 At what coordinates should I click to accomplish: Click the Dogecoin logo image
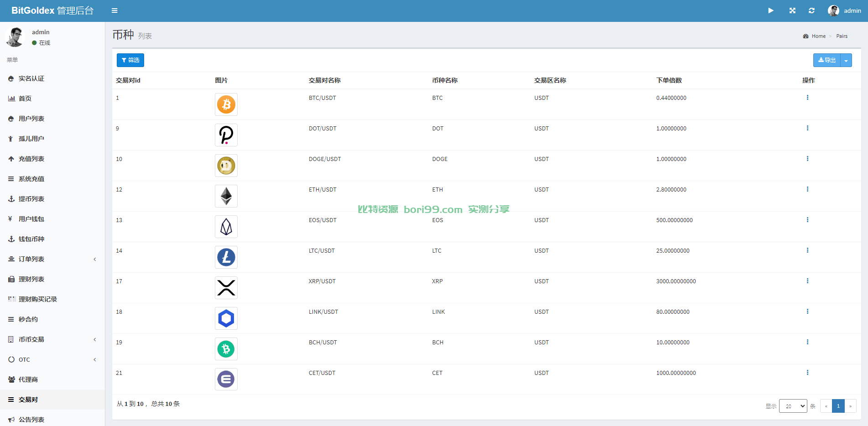[226, 166]
